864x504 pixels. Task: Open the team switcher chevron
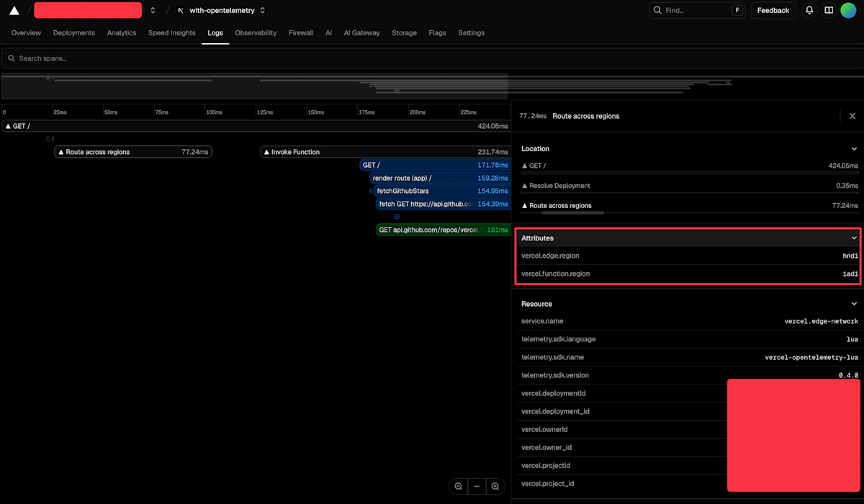point(153,11)
